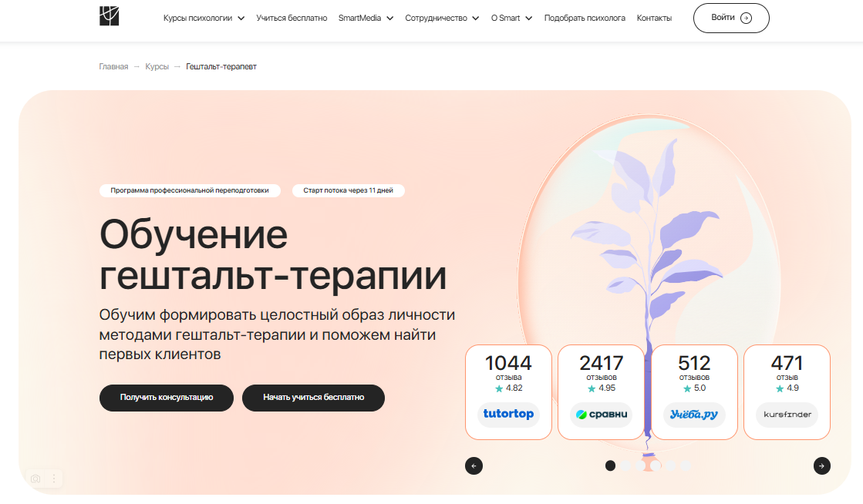
Task: Click the kursfinder logo on the 471 reviews card
Action: (x=786, y=415)
